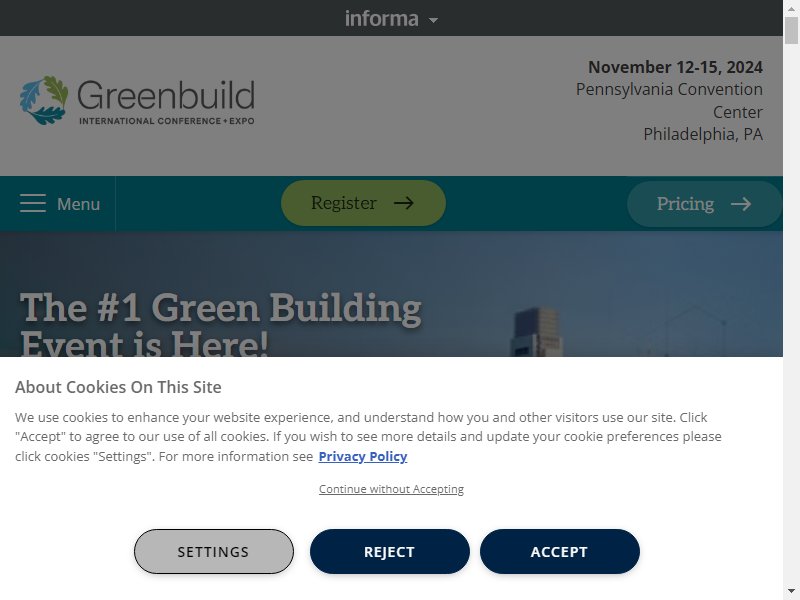Click the page scrollbar up arrow
800x600 pixels.
pos(791,9)
